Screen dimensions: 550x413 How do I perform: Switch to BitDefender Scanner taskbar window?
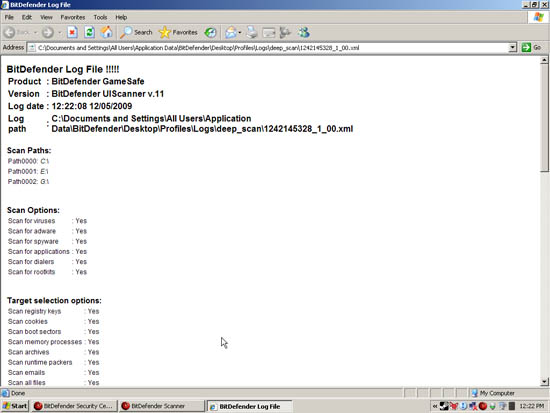pos(162,406)
